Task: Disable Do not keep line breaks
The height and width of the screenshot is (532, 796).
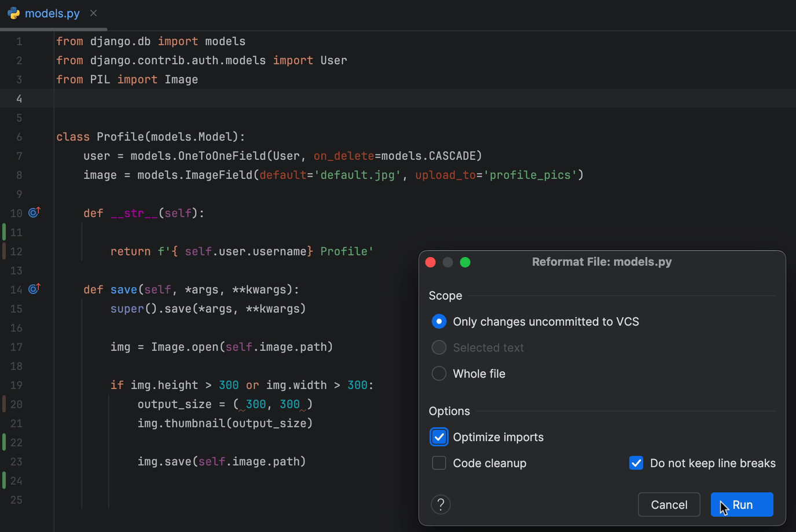Action: tap(636, 463)
